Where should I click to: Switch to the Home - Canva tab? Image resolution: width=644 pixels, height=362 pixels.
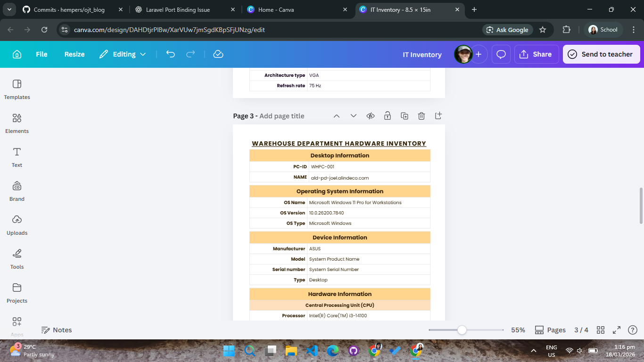296,9
